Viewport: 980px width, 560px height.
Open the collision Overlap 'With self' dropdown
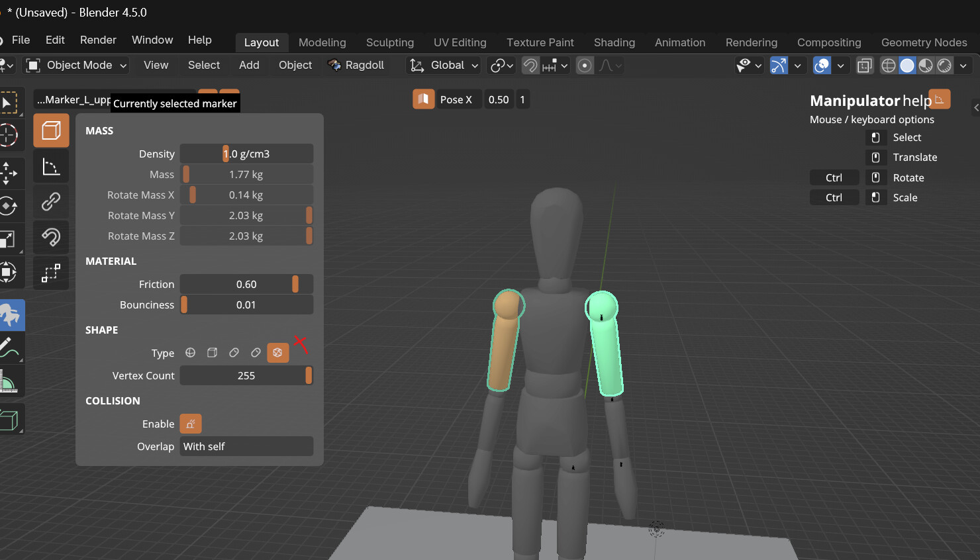click(246, 446)
